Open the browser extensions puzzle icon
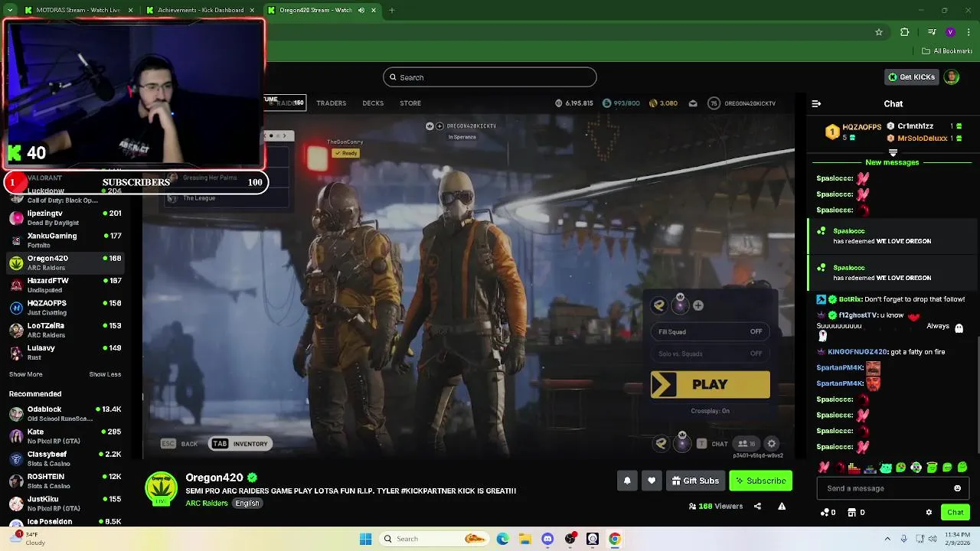Image resolution: width=980 pixels, height=551 pixels. click(x=904, y=32)
